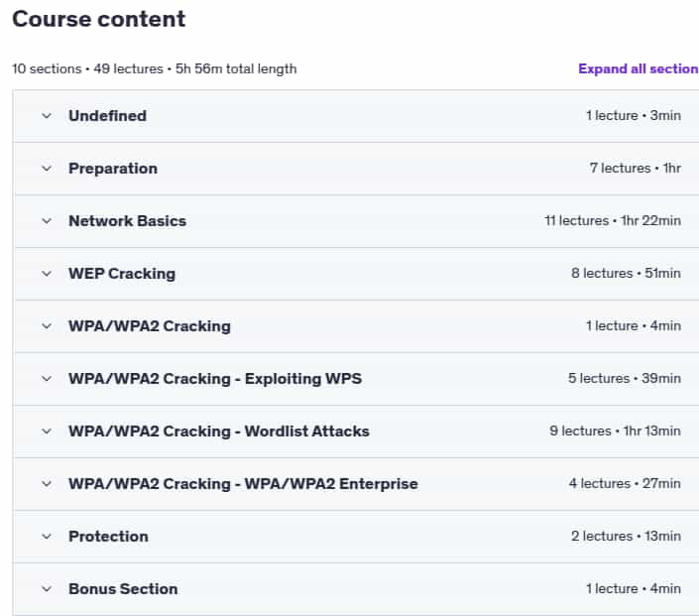The height and width of the screenshot is (616, 699).
Task: Expand the Exploiting WPS section chevron
Action: 47,379
